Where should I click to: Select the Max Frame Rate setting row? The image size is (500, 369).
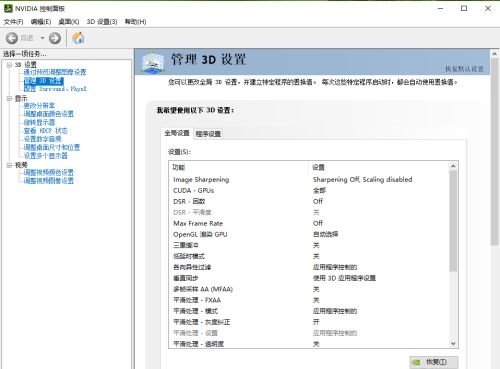coord(309,223)
